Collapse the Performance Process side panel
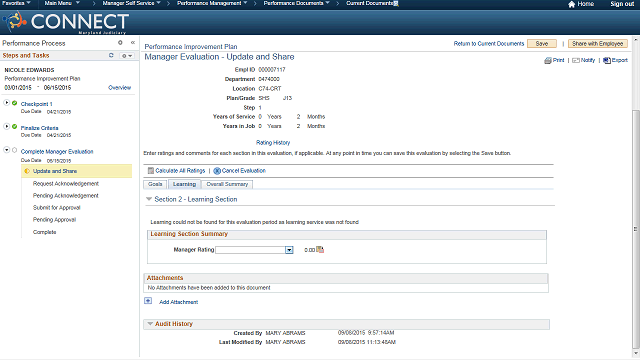This screenshot has height=360, width=640. click(x=133, y=42)
